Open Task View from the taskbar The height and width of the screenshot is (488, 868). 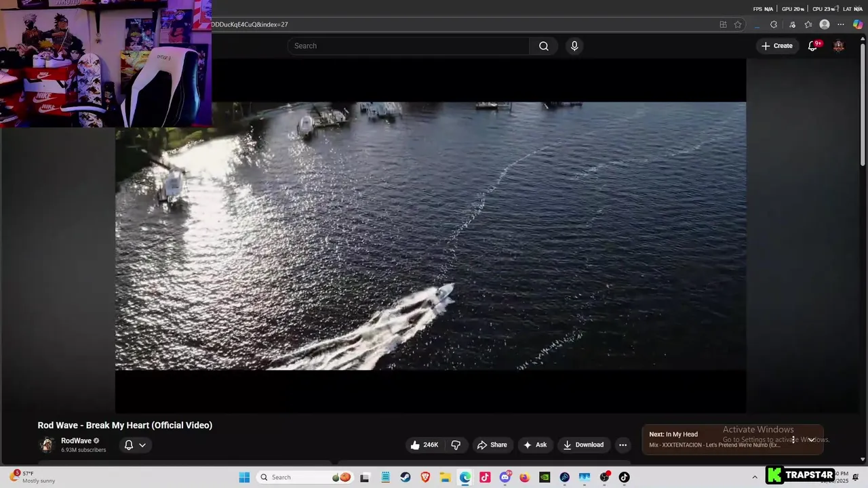click(x=365, y=477)
